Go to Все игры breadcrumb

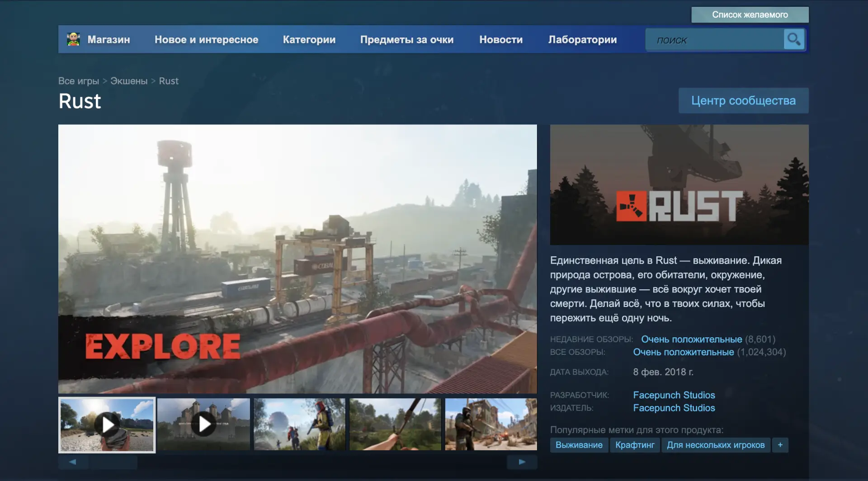pyautogui.click(x=79, y=81)
